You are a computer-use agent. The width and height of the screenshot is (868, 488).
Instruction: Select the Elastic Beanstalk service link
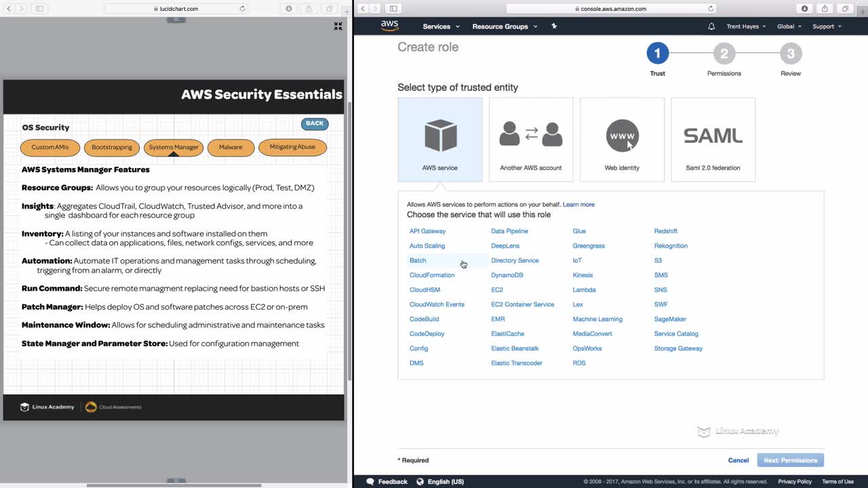(x=515, y=348)
